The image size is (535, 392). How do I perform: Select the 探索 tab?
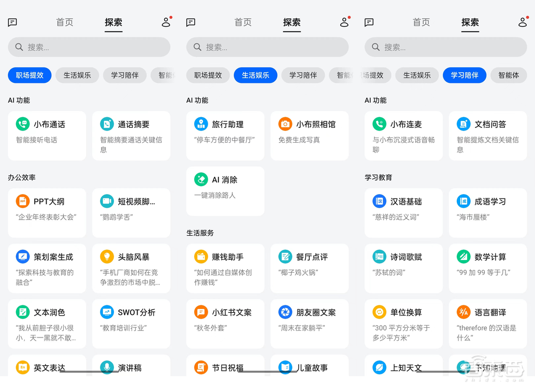(x=113, y=22)
